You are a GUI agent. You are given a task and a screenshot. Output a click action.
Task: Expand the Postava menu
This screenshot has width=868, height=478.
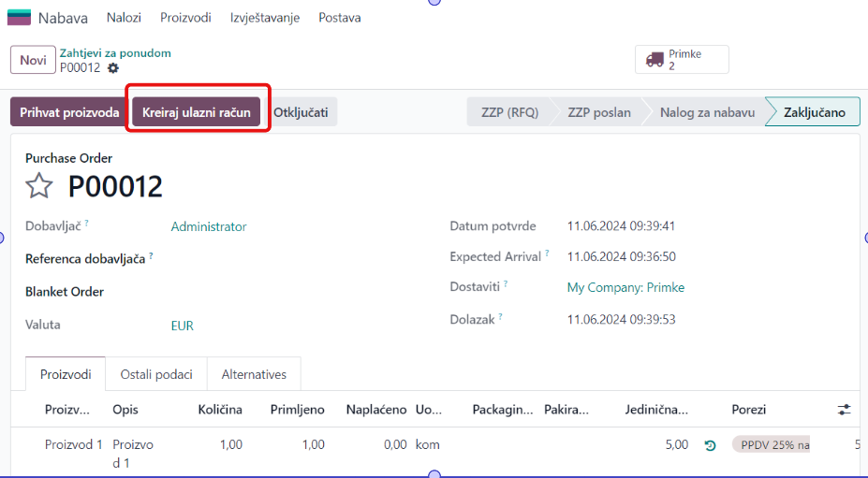[339, 18]
